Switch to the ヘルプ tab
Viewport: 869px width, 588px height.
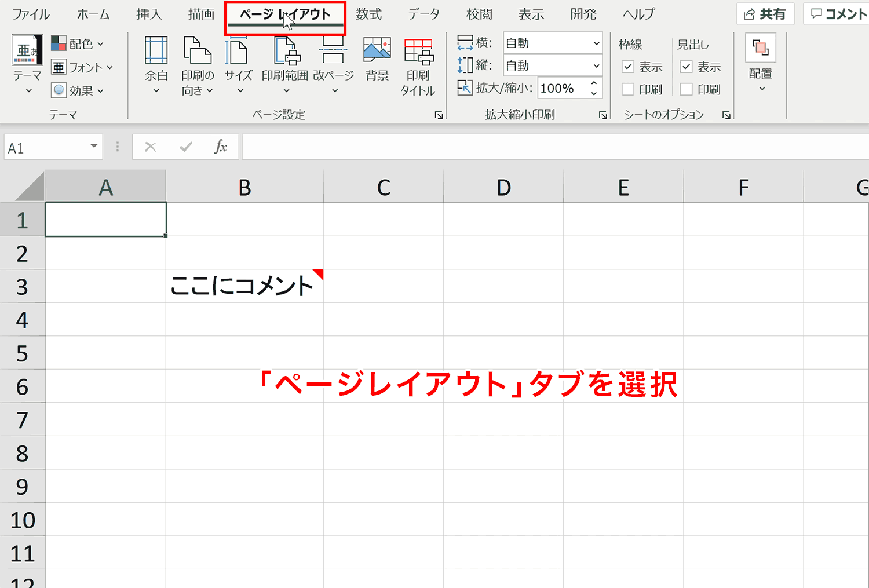pyautogui.click(x=639, y=14)
